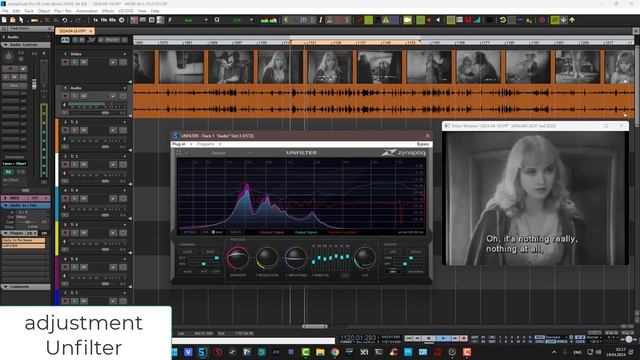The height and width of the screenshot is (360, 640).
Task: Open the Audio track header dropdown arrow
Action: point(125,88)
